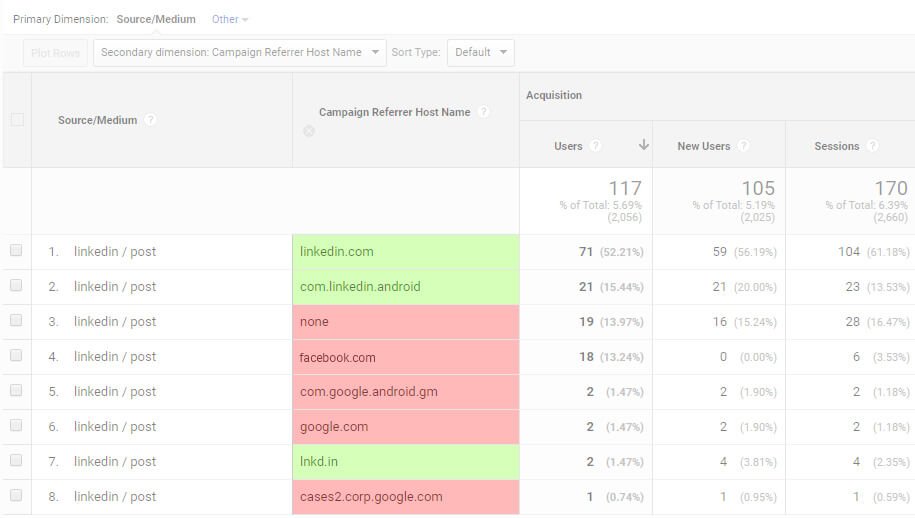Image resolution: width=915 pixels, height=518 pixels.
Task: Select Source/Medium primary dimension
Action: tap(156, 19)
